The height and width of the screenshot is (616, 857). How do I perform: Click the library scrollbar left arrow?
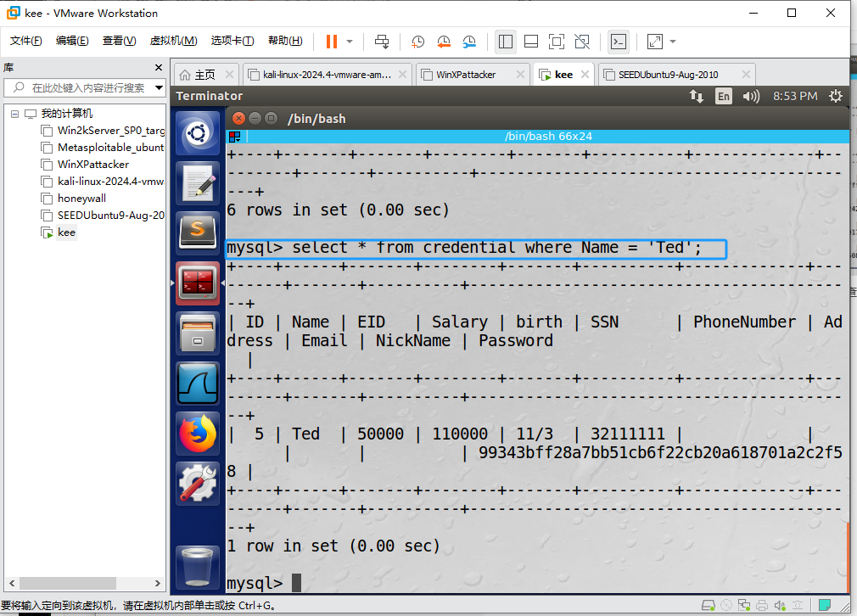point(12,583)
